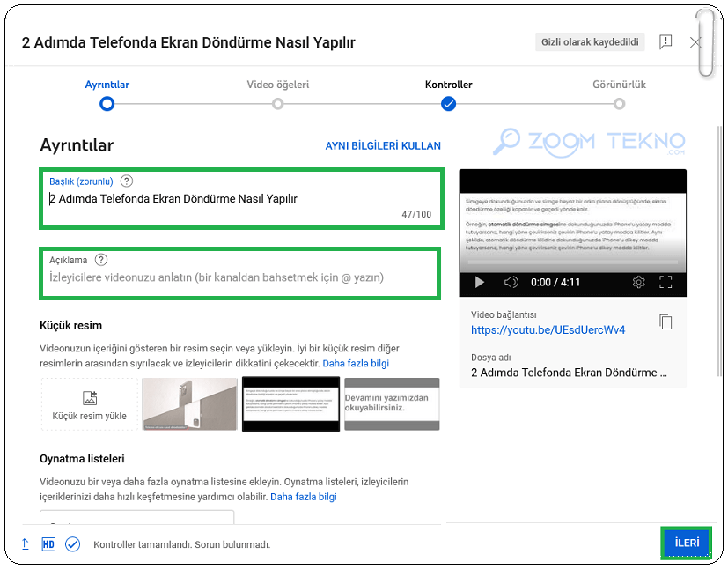The width and height of the screenshot is (728, 569).
Task: Go to Video öğeleri step
Action: coord(277,104)
